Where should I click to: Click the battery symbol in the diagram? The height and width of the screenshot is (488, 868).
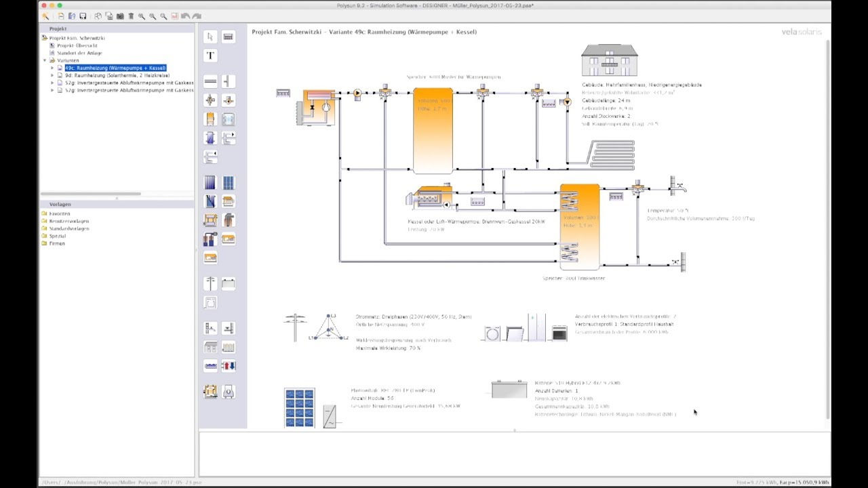[509, 389]
